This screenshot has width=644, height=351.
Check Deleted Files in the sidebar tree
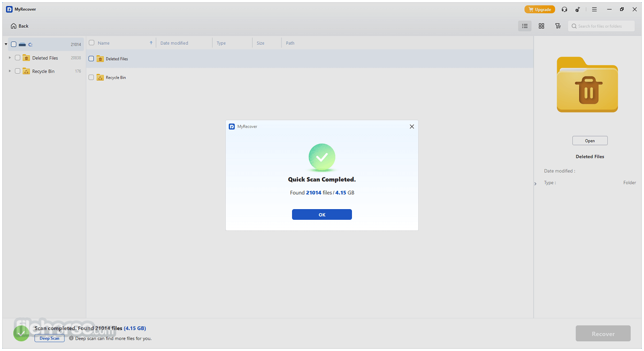click(x=17, y=58)
